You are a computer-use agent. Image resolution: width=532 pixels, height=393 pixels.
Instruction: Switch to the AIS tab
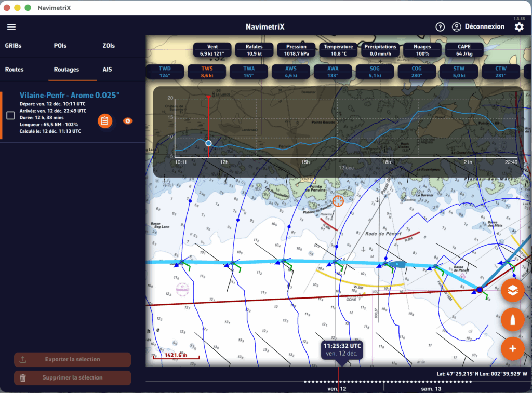[x=108, y=70]
